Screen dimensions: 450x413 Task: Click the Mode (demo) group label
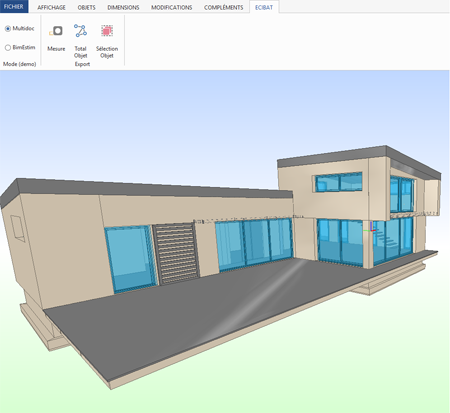[x=20, y=64]
